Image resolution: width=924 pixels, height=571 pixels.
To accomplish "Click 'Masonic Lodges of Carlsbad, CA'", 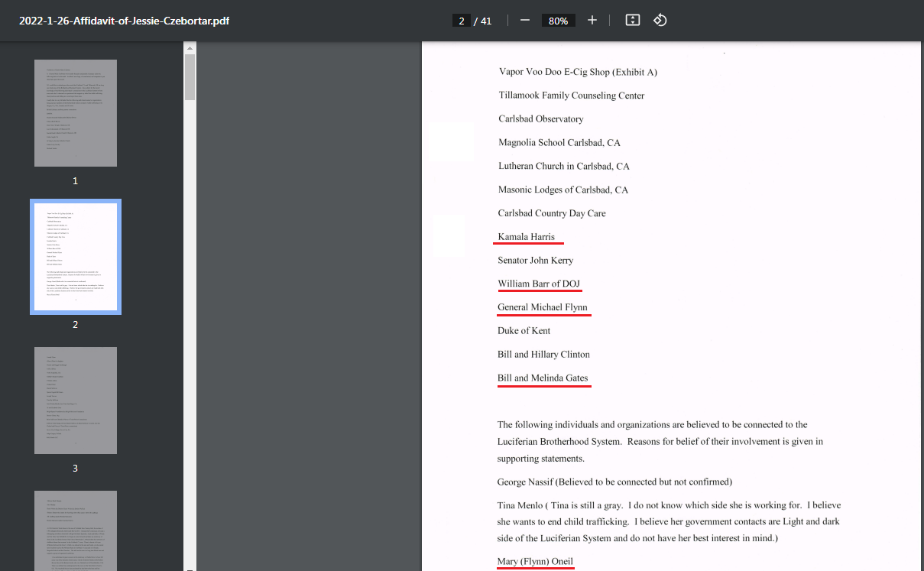I will point(563,190).
